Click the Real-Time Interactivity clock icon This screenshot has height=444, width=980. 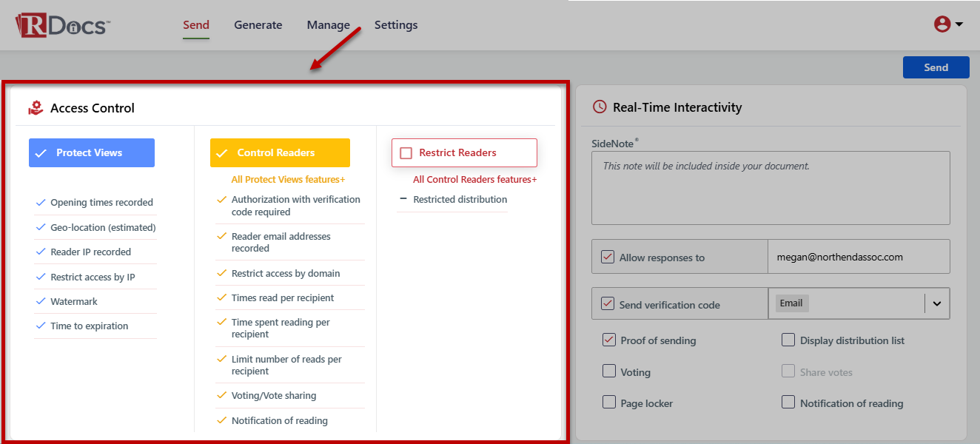coord(600,107)
